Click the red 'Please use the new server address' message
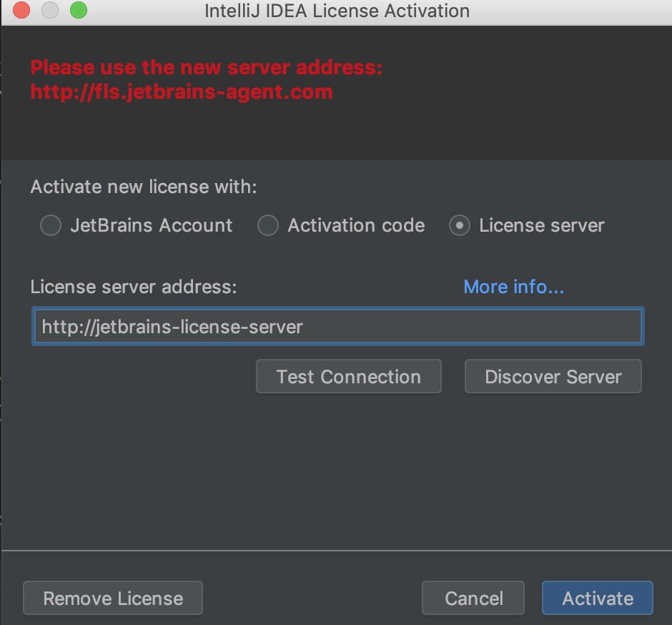 [x=206, y=68]
